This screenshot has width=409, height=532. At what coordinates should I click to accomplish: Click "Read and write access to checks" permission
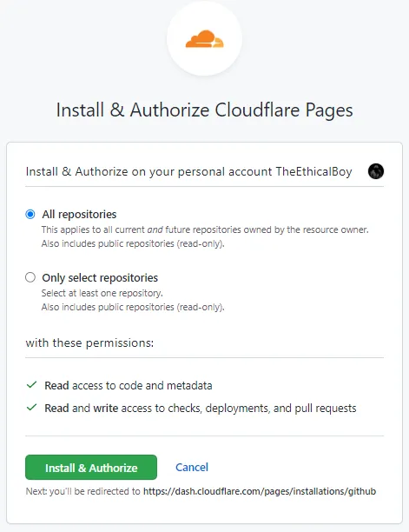[x=201, y=408]
